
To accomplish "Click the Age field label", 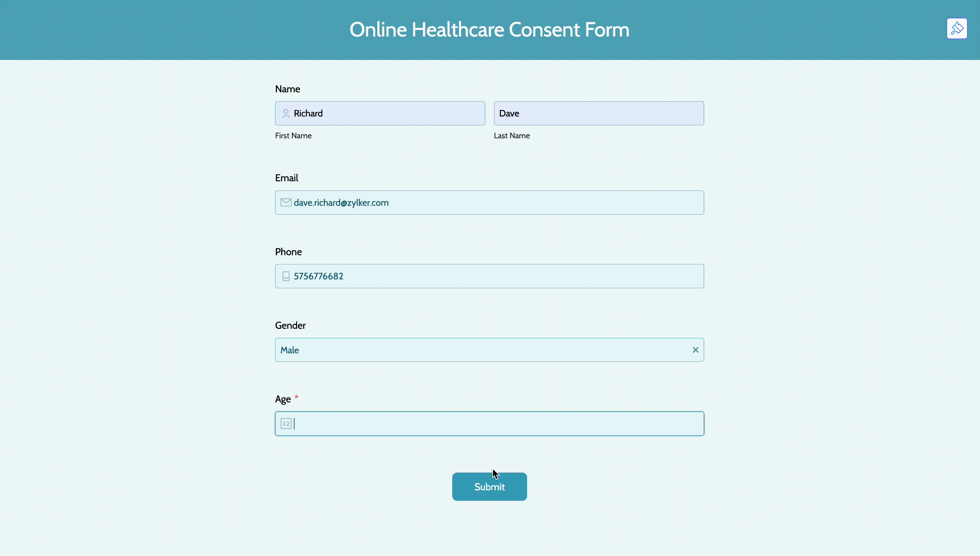I will [283, 399].
